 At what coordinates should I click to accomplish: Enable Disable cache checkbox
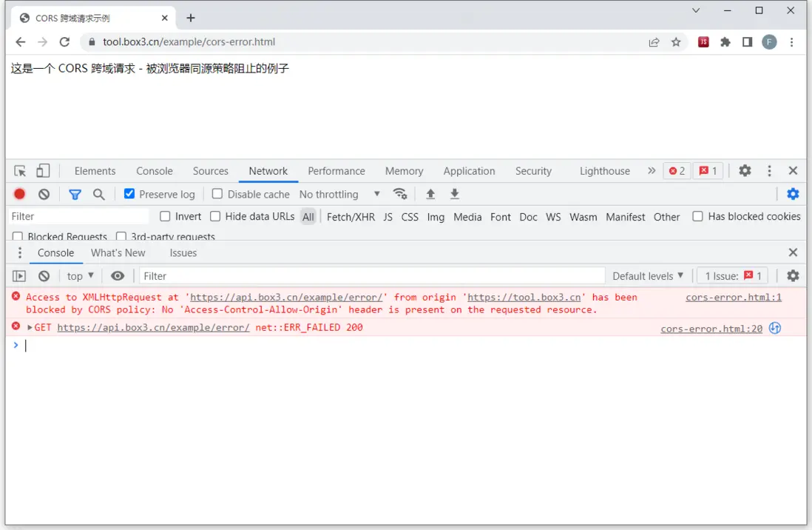[217, 194]
